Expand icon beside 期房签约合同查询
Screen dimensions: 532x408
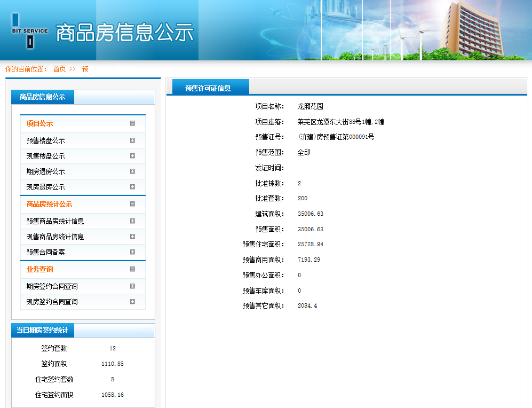[133, 286]
